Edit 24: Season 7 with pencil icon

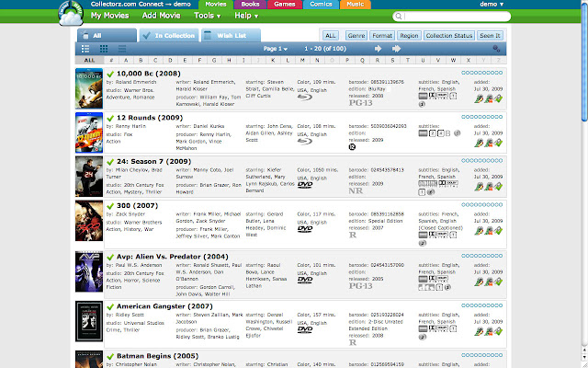[479, 187]
